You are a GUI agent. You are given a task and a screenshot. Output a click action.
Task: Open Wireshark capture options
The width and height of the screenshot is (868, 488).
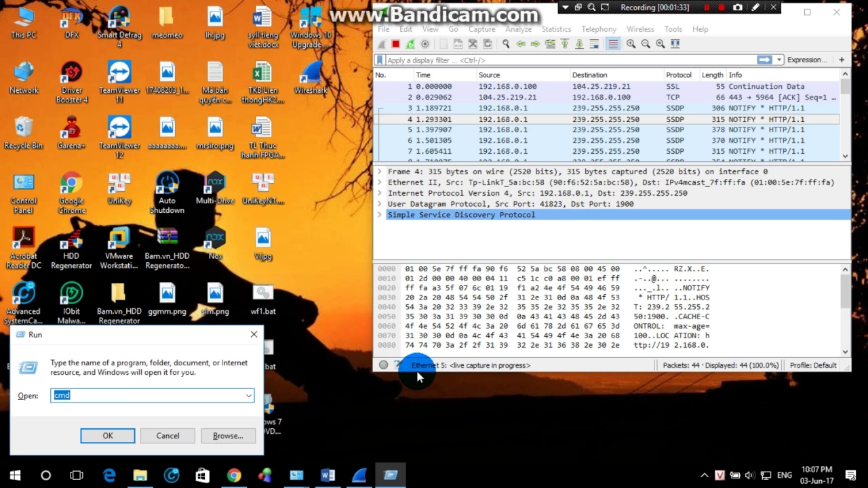click(425, 44)
